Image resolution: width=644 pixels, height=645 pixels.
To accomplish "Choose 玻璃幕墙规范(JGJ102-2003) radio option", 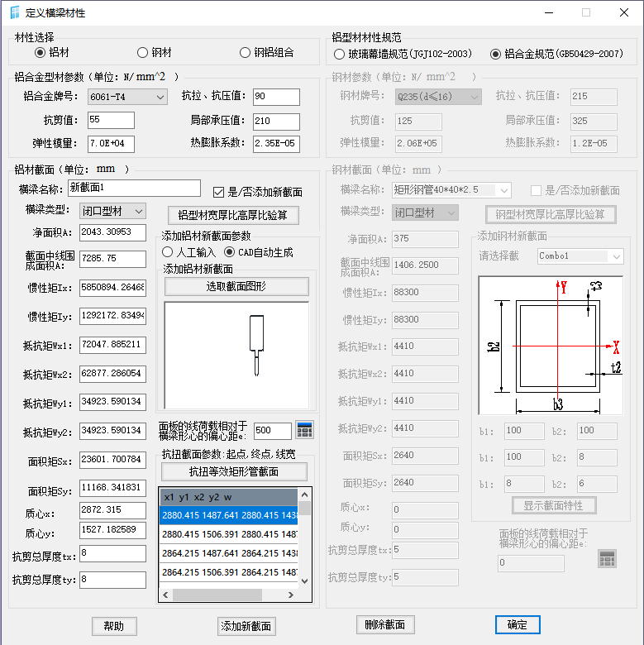I will (x=339, y=54).
